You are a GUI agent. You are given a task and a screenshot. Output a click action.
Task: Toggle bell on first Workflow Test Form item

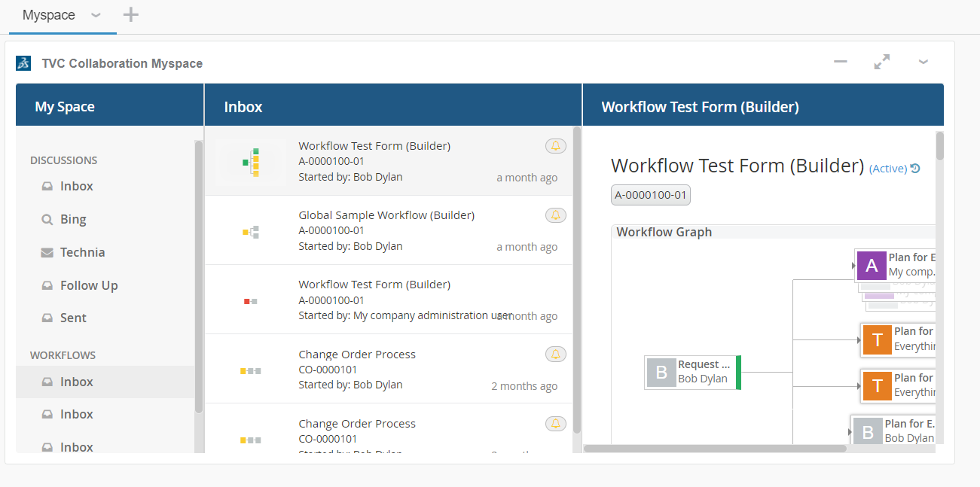point(555,146)
